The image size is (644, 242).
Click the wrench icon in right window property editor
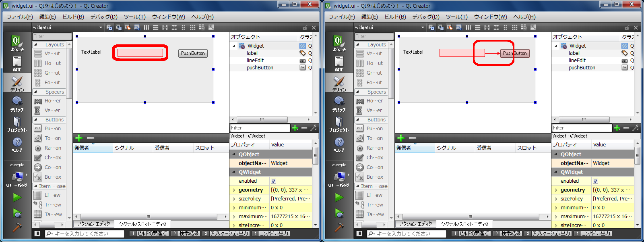(x=636, y=128)
